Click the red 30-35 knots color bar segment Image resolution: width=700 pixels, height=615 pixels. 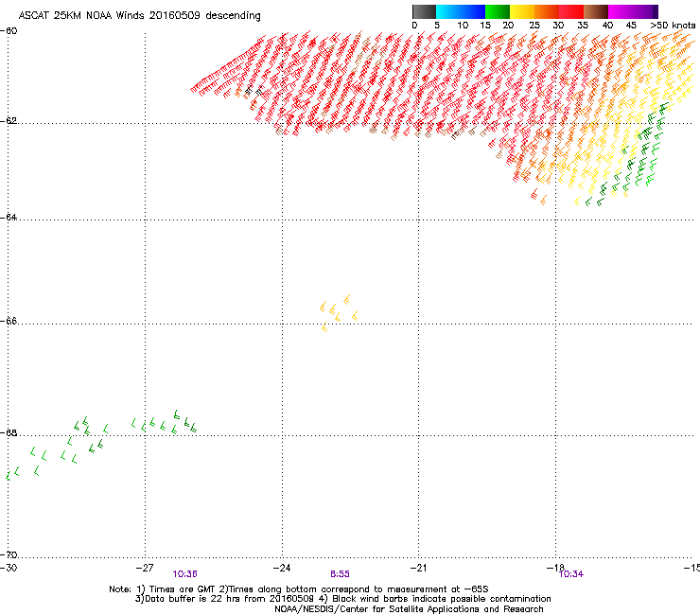click(x=571, y=11)
